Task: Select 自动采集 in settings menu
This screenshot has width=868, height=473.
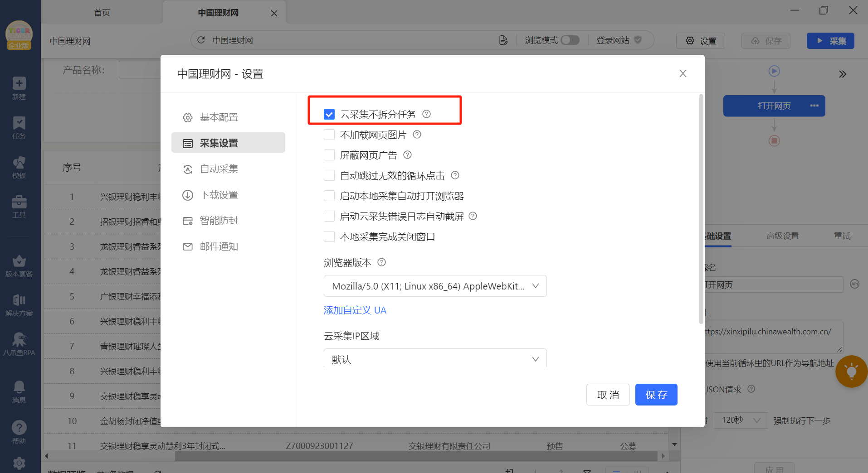Action: 228,169
